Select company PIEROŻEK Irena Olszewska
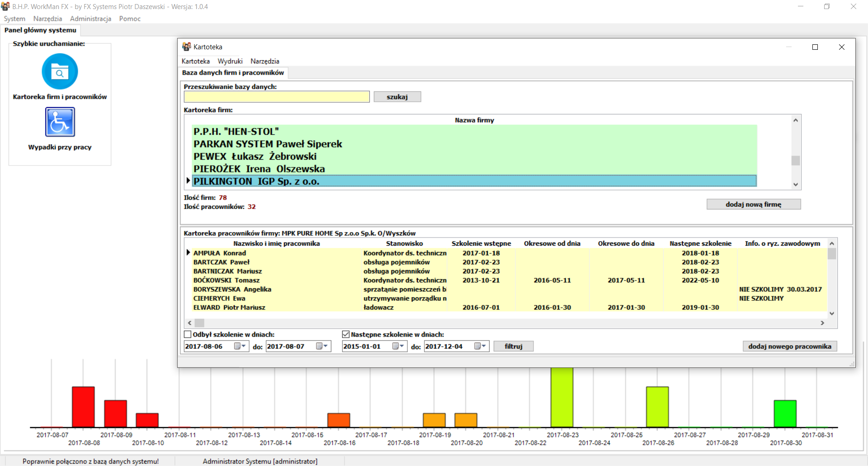This screenshot has width=868, height=466. click(x=474, y=169)
